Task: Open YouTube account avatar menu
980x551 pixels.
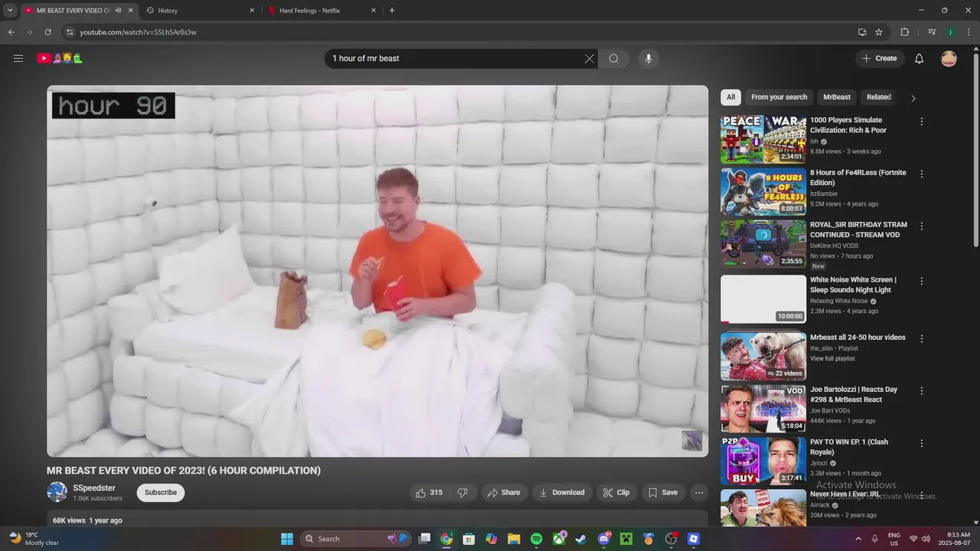Action: pyautogui.click(x=949, y=58)
